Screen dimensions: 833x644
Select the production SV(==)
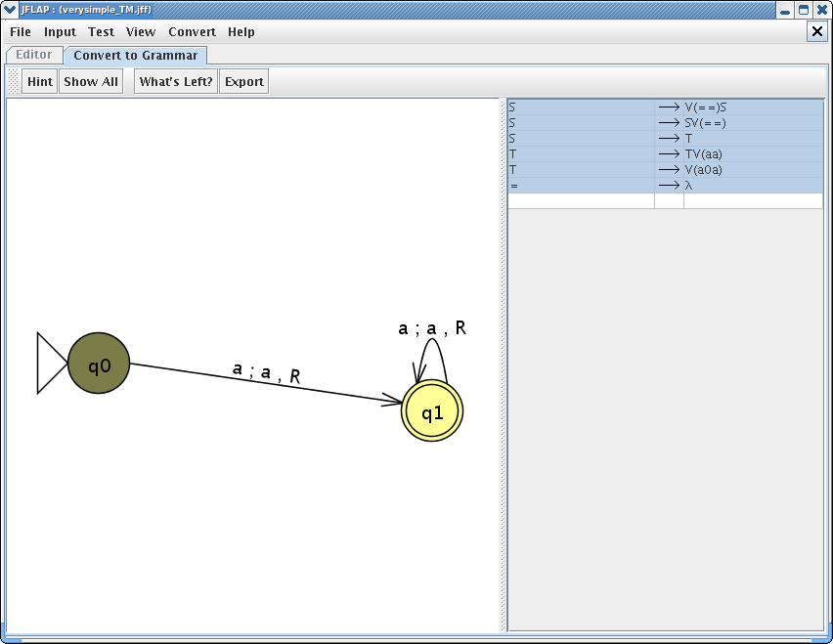pos(753,122)
